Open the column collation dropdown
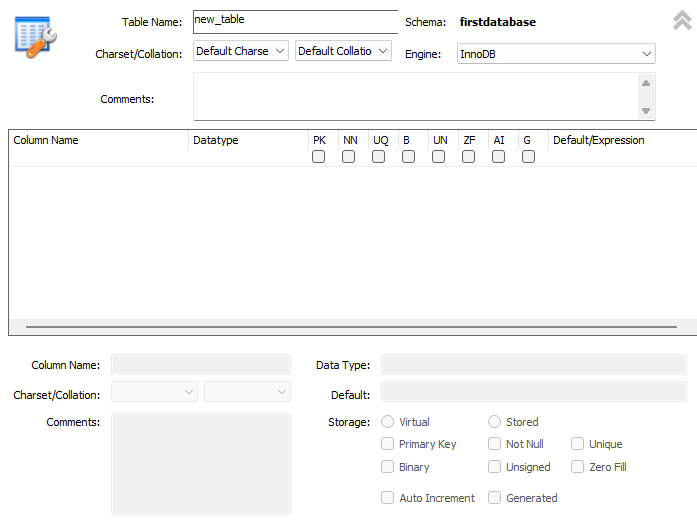The image size is (697, 522). (247, 392)
